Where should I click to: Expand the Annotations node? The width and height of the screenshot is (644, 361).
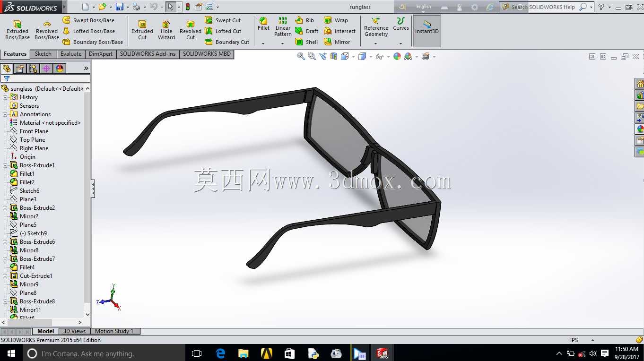[5, 114]
